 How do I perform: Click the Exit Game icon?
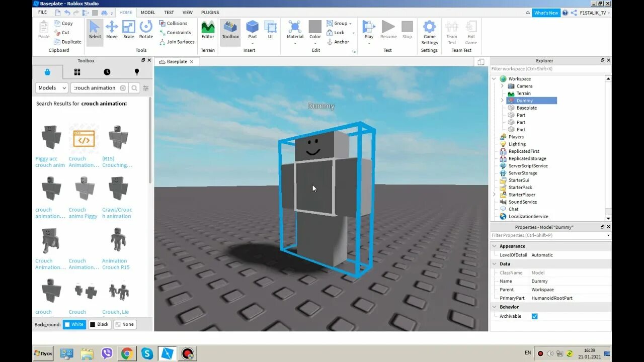[x=471, y=32]
